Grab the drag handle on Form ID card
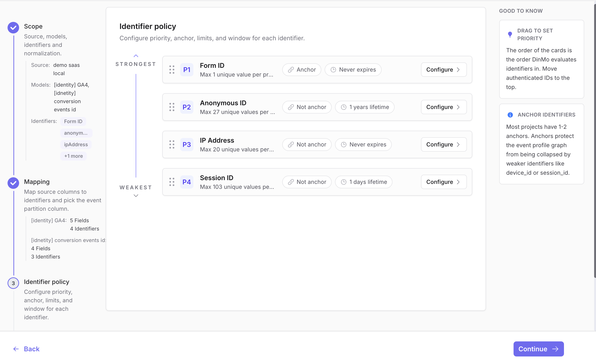 pyautogui.click(x=172, y=70)
